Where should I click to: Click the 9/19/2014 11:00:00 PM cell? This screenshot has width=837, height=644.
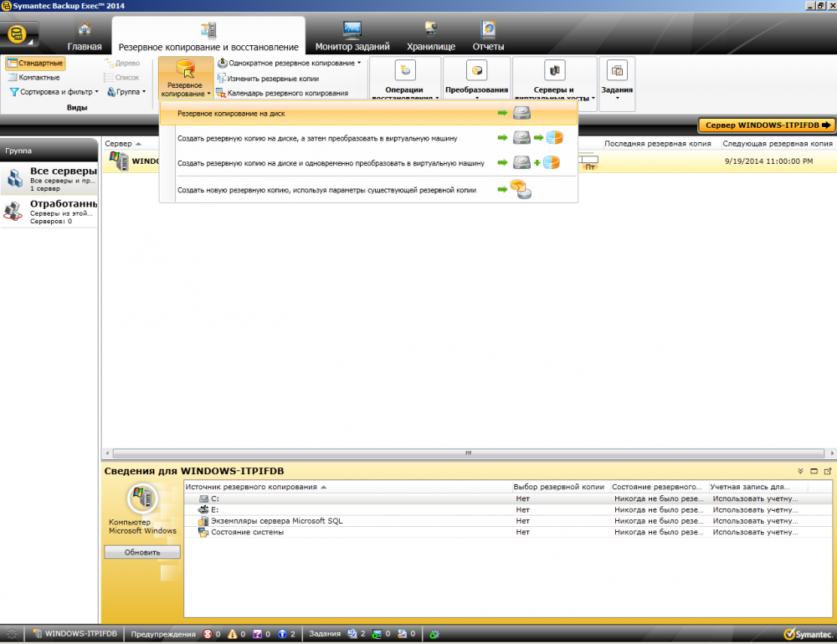point(768,161)
